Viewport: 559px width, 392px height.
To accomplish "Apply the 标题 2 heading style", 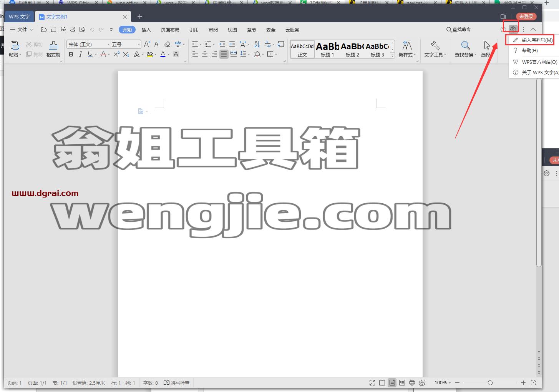I will (x=352, y=49).
